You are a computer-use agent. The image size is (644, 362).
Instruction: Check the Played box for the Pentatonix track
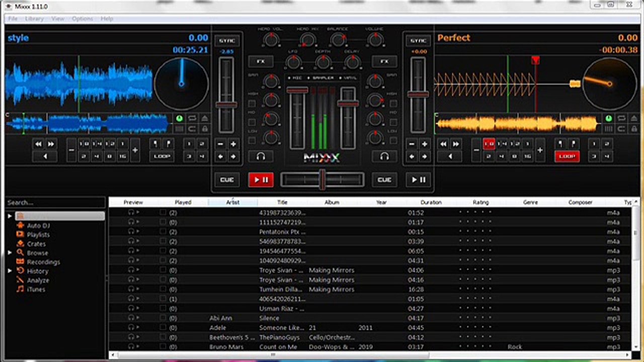coord(163,232)
